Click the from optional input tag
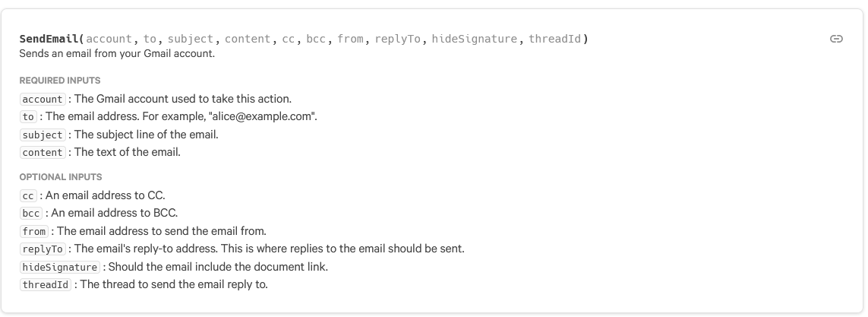This screenshot has width=868, height=317. click(x=33, y=231)
